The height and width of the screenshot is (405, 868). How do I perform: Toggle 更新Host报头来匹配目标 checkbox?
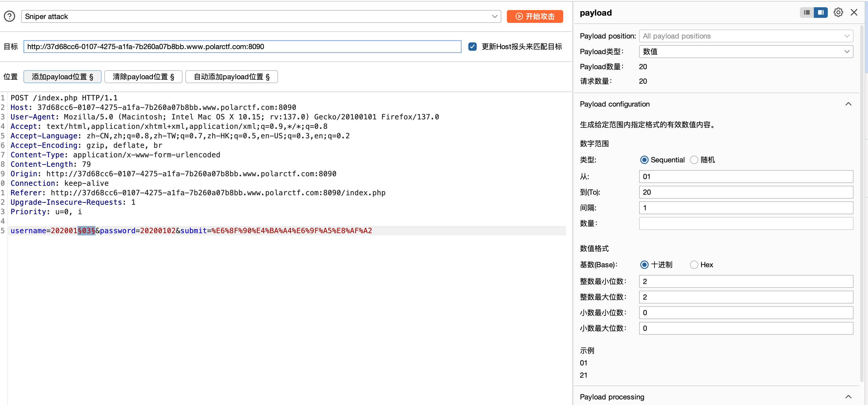[473, 47]
